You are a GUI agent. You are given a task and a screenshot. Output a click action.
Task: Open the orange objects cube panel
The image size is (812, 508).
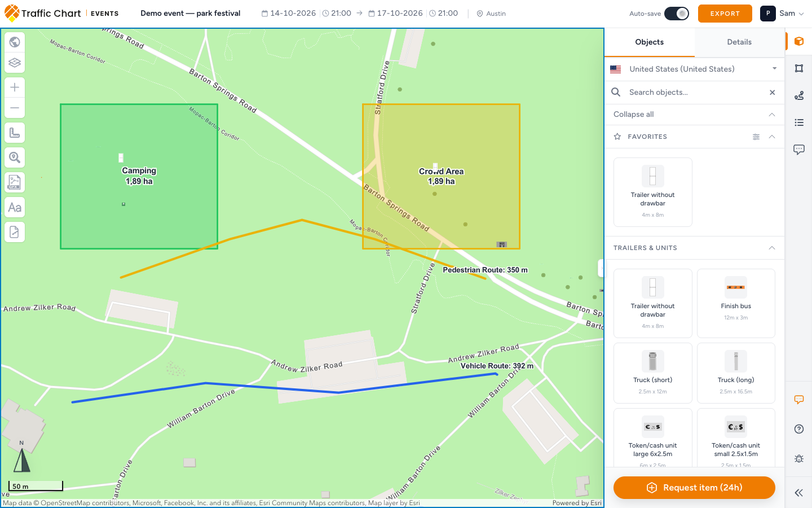point(799,41)
